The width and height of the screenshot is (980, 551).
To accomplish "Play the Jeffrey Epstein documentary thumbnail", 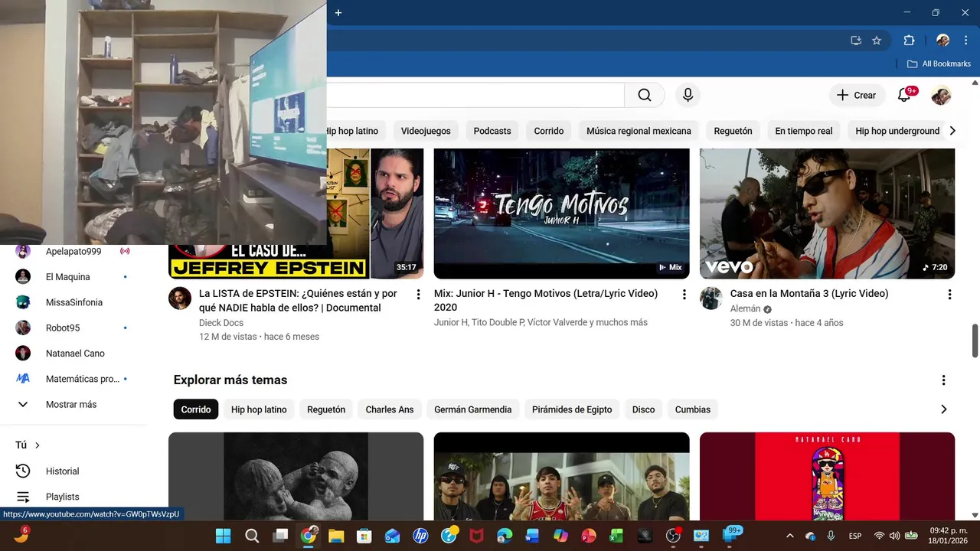I will coord(375,214).
